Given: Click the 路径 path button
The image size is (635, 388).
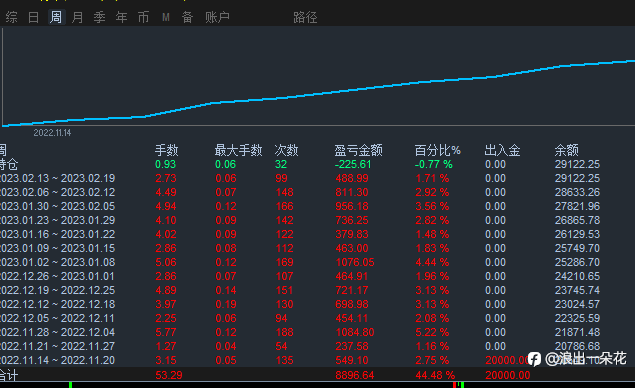Looking at the screenshot, I should pos(305,17).
